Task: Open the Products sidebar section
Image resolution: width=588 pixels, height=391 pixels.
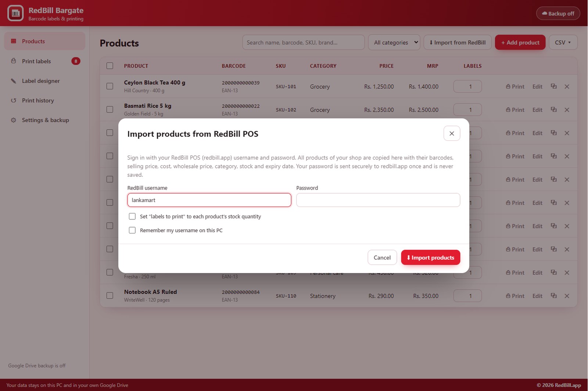Action: point(45,41)
